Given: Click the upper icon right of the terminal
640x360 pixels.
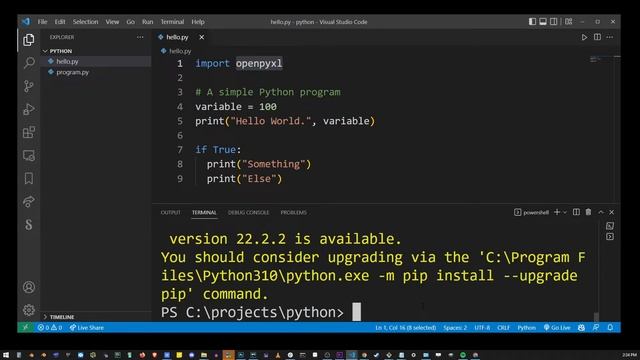Looking at the screenshot, I should click(x=610, y=226).
